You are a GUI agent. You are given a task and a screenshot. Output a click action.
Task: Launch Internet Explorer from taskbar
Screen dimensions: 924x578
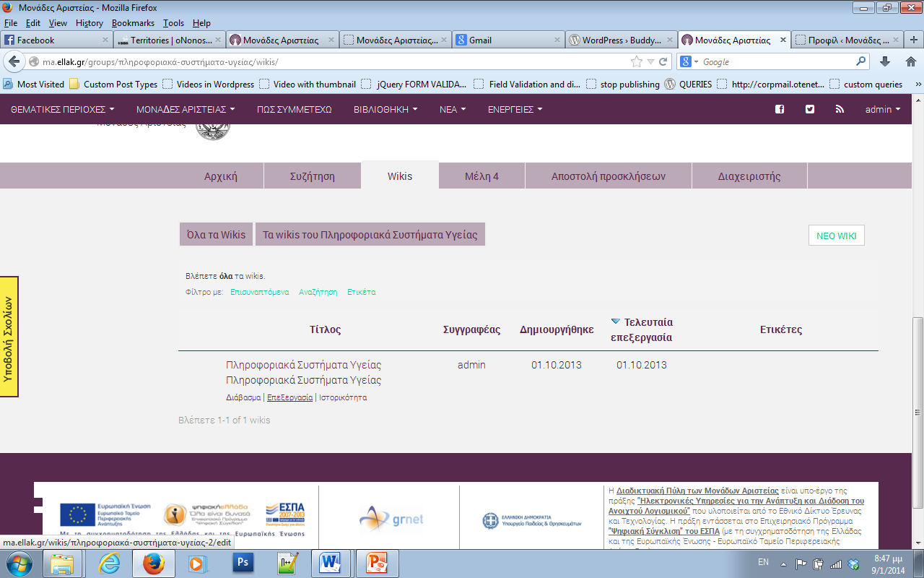(110, 564)
